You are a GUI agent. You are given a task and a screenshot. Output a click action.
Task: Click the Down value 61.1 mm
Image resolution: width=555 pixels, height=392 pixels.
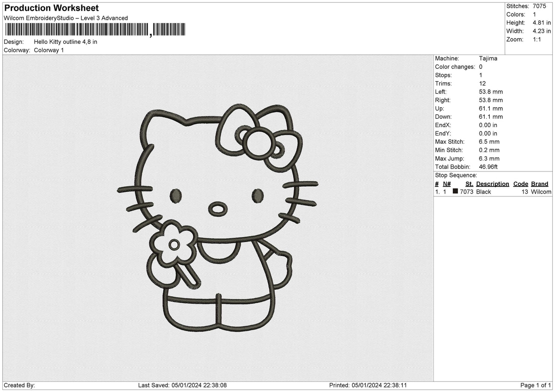[491, 116]
